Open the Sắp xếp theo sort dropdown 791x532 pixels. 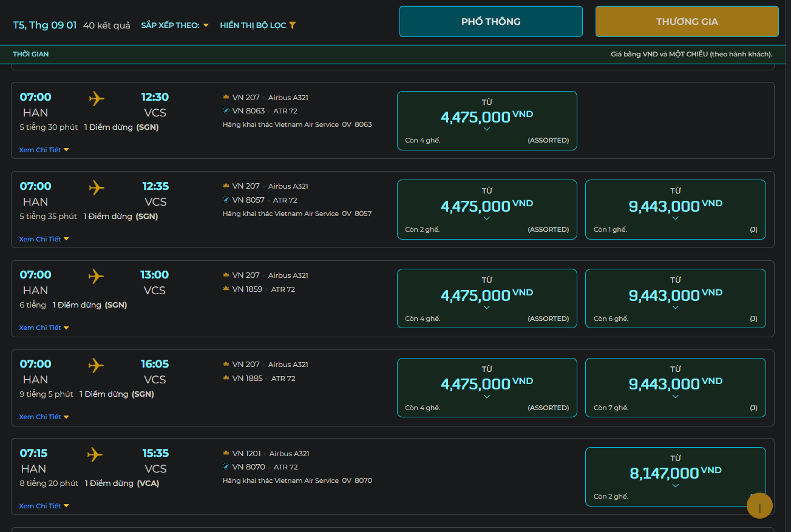coord(175,25)
